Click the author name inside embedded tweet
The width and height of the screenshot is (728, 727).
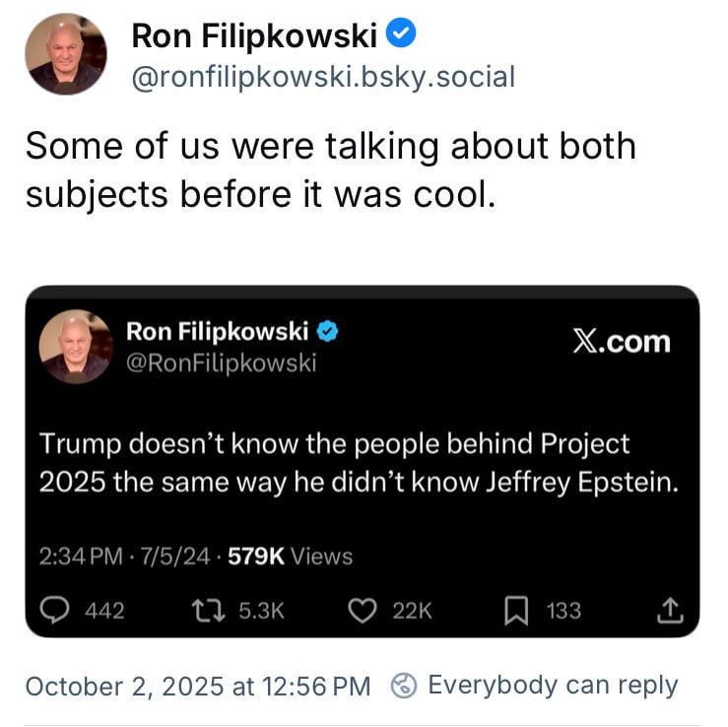click(x=217, y=331)
